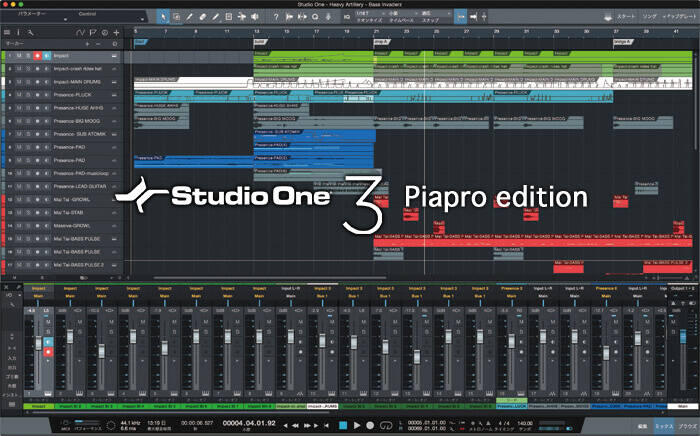Select the Massive-GROWL track name
Viewport: 700px width, 436px height.
point(72,226)
